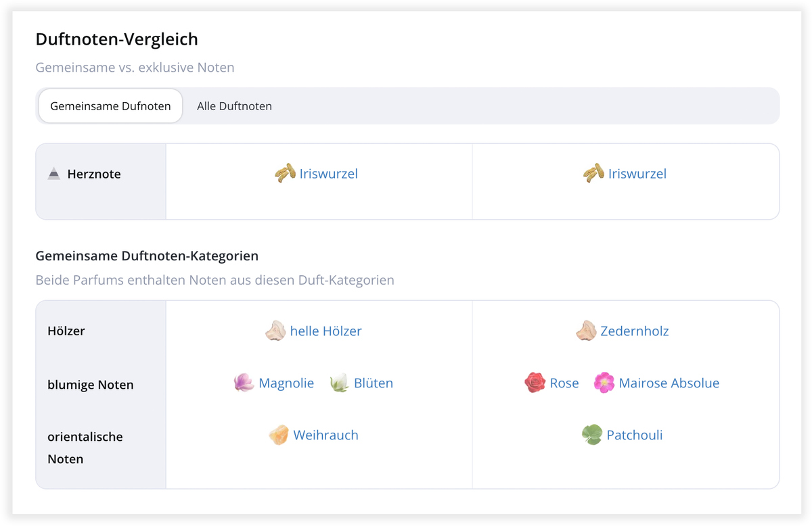Click the Hölzer category row label
Screen dimensions: 812x526
coord(65,331)
